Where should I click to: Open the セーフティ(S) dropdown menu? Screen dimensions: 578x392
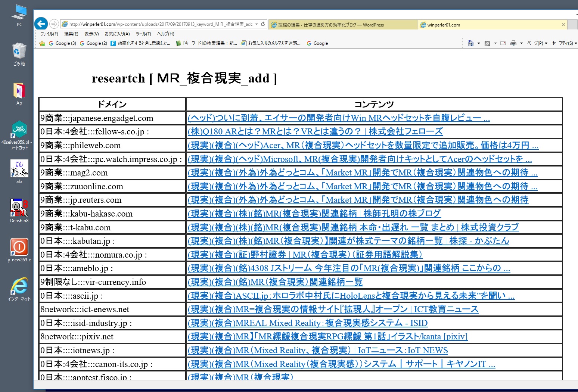(565, 43)
